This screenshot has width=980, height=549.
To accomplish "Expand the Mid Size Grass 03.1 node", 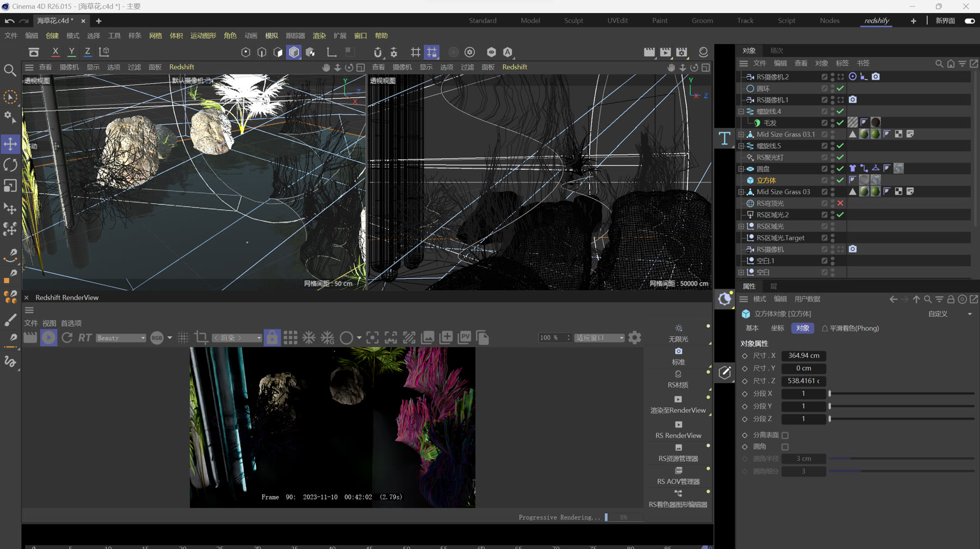I will tap(741, 135).
